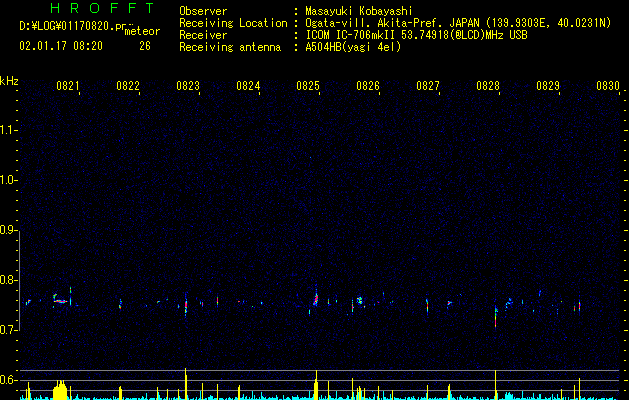Click the 0823 time marker
Image resolution: width=629 pixels, height=400 pixels.
pyautogui.click(x=188, y=86)
